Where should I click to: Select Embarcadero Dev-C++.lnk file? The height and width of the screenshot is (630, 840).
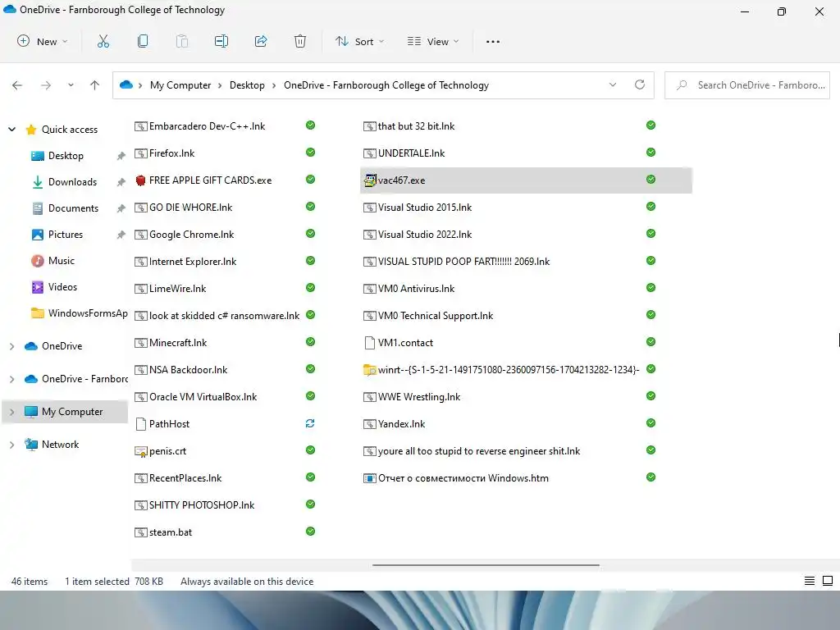click(x=207, y=126)
